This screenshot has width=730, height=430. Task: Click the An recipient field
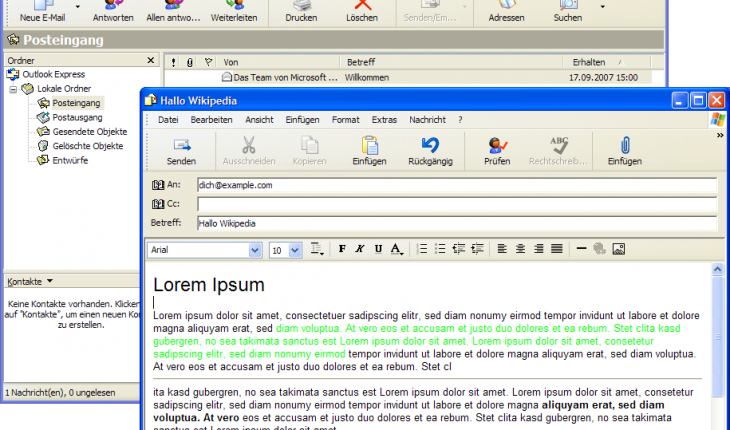(x=457, y=185)
